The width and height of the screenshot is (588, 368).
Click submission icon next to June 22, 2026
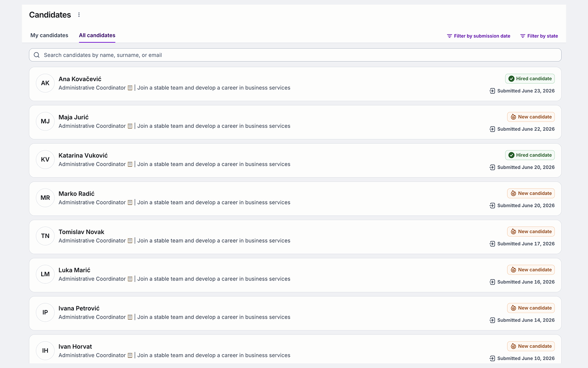[492, 129]
